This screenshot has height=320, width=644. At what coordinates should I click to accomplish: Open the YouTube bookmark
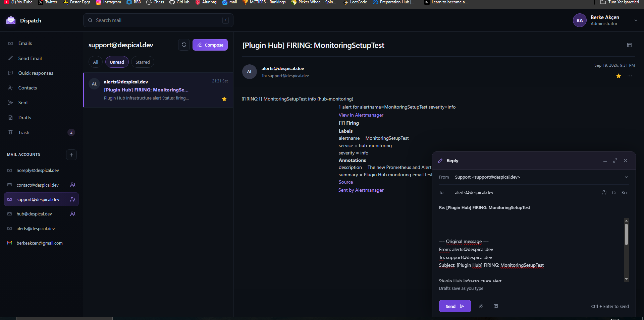(18, 2)
